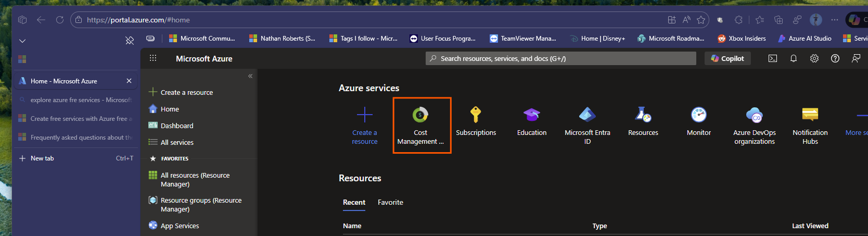The height and width of the screenshot is (236, 868).
Task: Launch Cloud Shell from Azure header
Action: [773, 58]
